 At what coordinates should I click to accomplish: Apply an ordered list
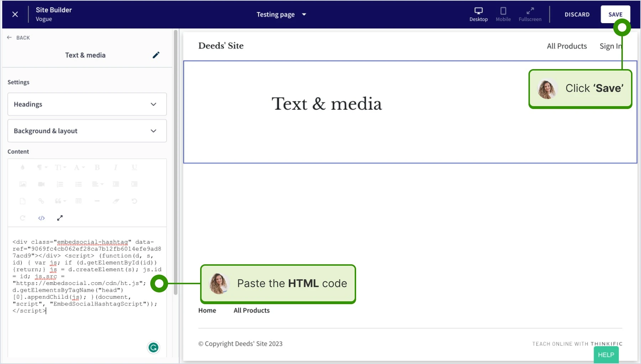coord(60,184)
